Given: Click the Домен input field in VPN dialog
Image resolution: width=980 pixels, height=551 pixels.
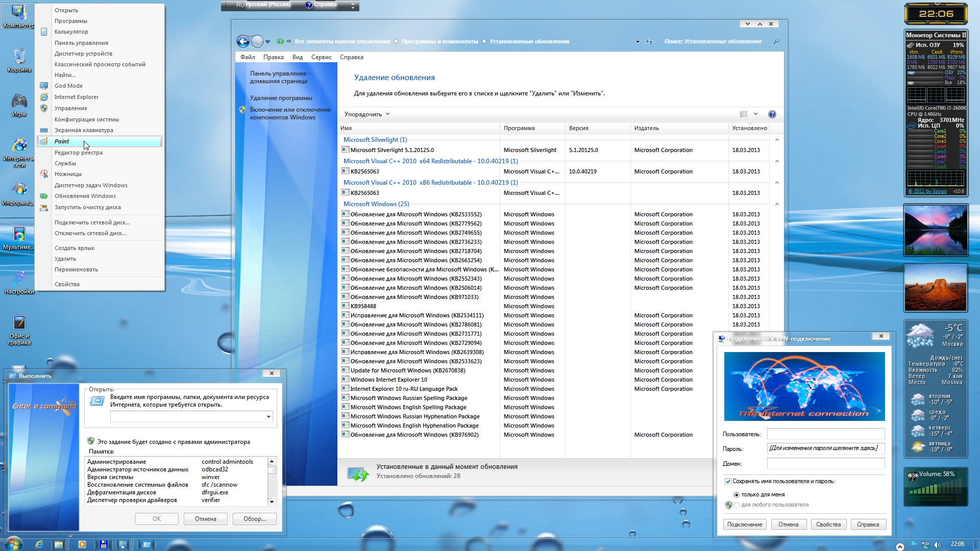Looking at the screenshot, I should pyautogui.click(x=826, y=464).
